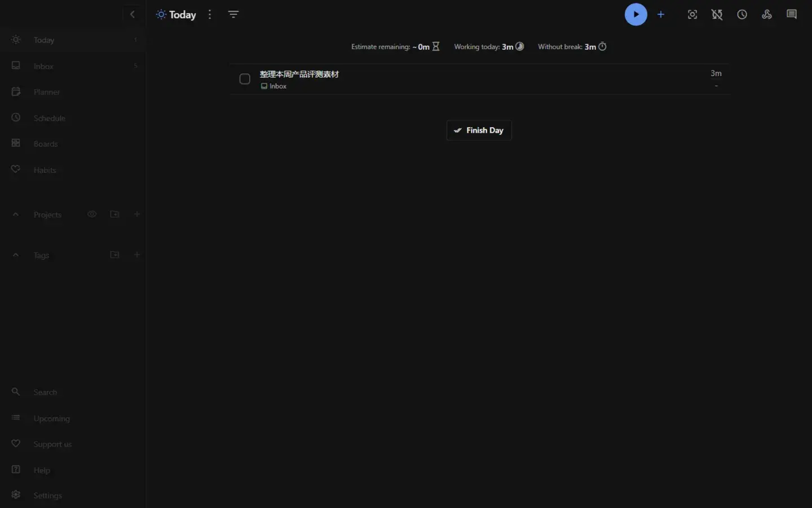The image size is (812, 508).
Task: Click the task title 整理本周产品评测素材
Action: [299, 74]
